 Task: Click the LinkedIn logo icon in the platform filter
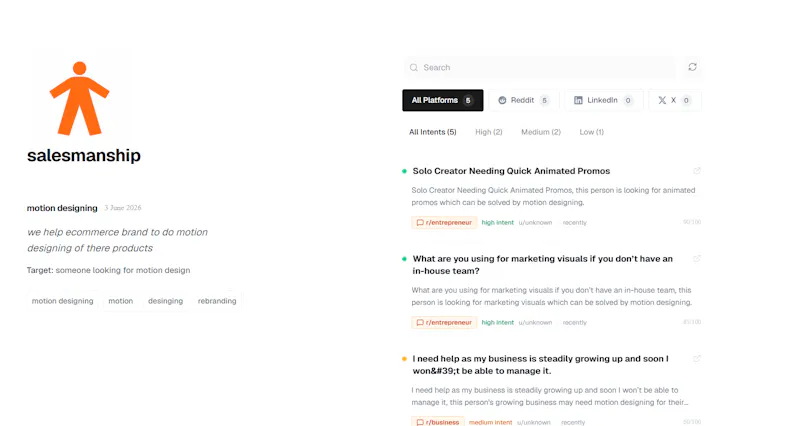click(x=578, y=101)
